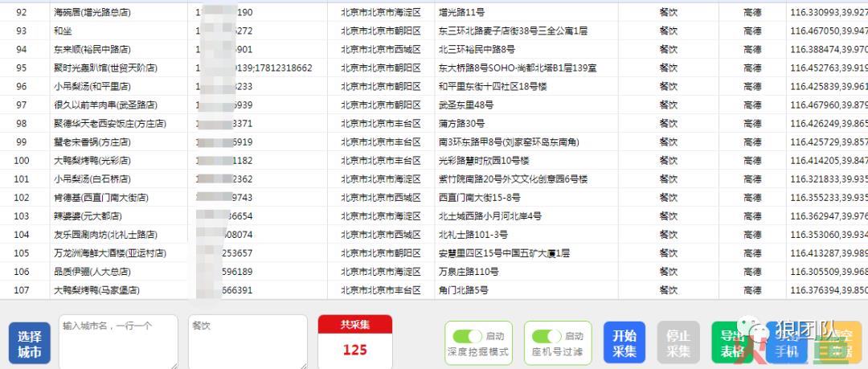
Task: Select the shop 很久以前羊肉串(武圣路店)
Action: [105, 105]
